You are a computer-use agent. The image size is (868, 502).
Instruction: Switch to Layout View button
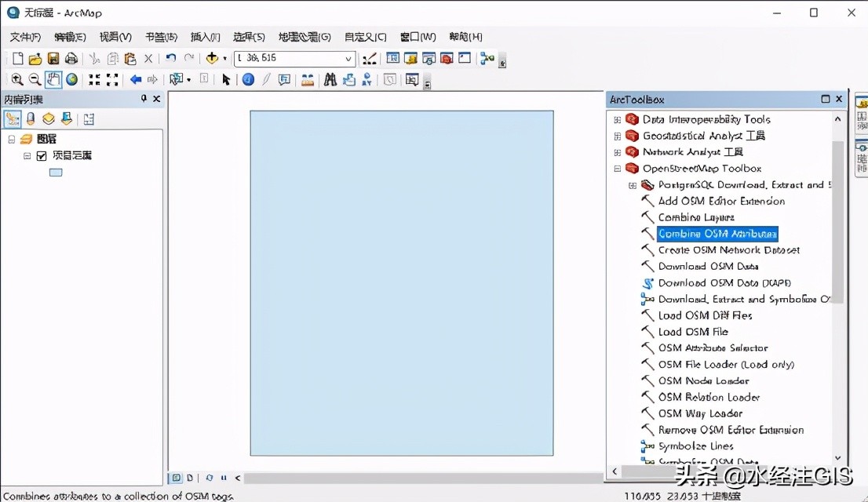(x=190, y=478)
